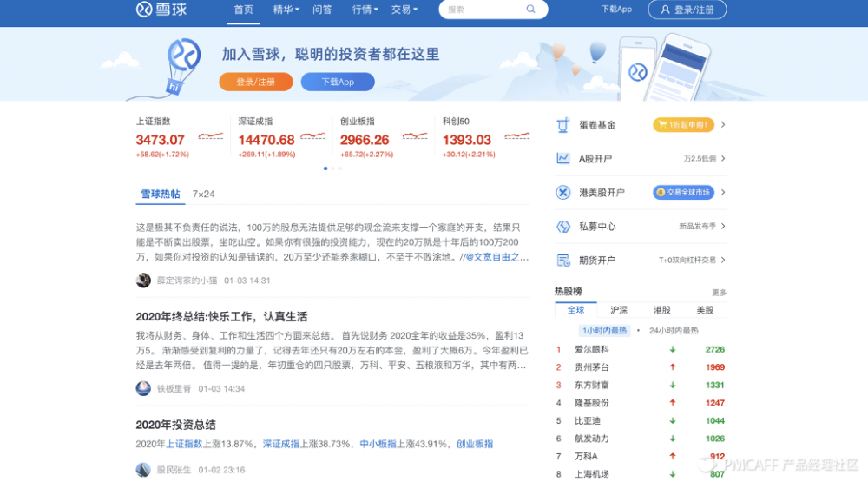Click the 私募中心 icon
This screenshot has height=482, width=868.
563,226
